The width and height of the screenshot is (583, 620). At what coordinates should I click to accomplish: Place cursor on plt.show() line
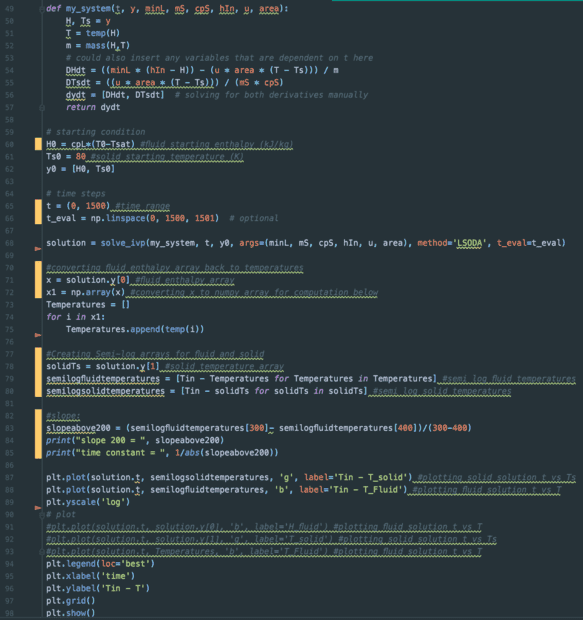70,613
